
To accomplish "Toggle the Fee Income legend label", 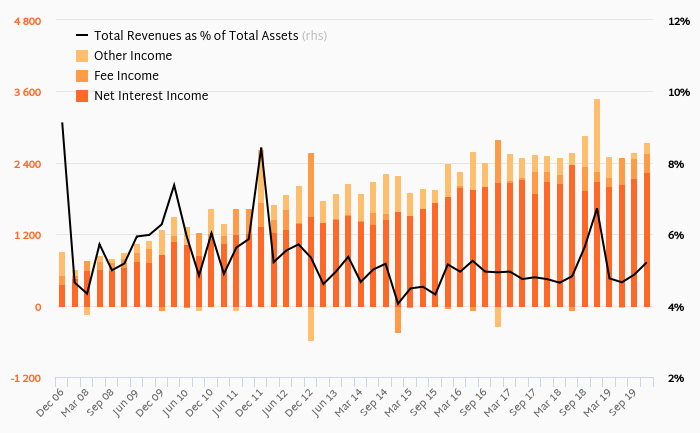I will click(x=126, y=76).
